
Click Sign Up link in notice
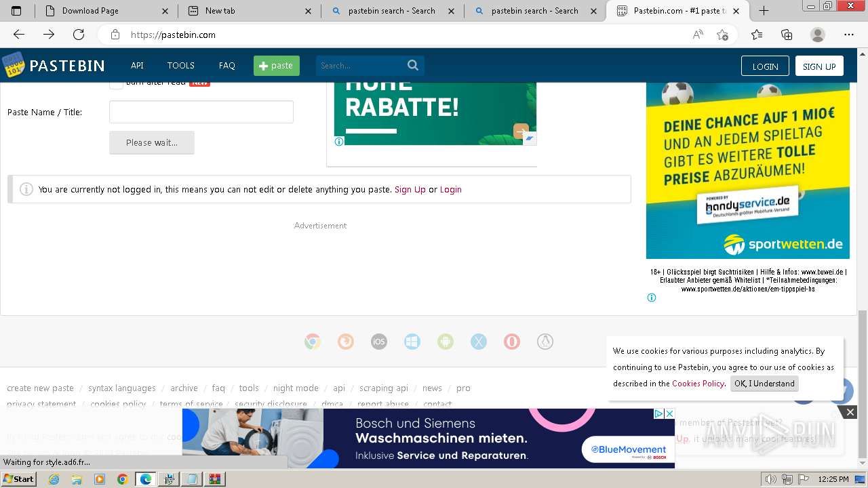pos(410,190)
